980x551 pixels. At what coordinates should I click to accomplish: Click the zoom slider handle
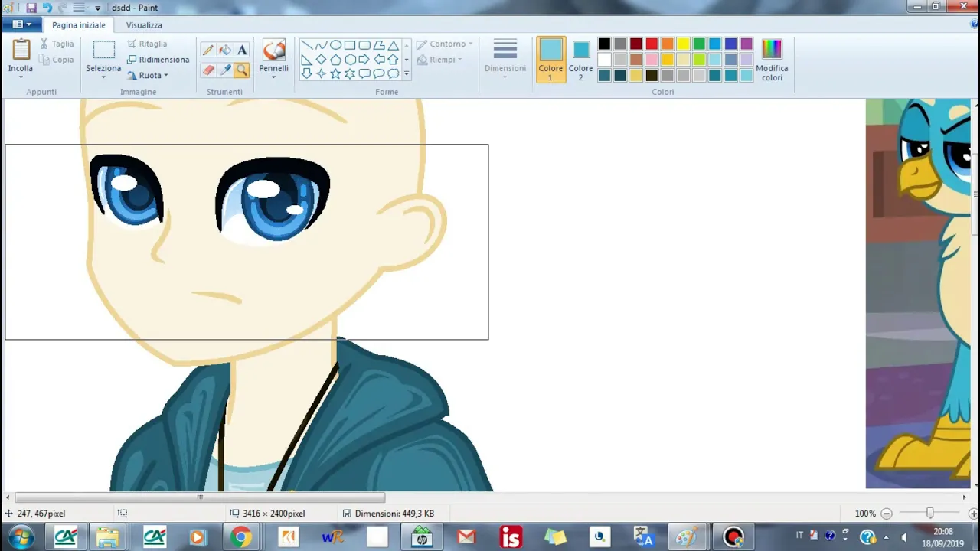coord(929,514)
